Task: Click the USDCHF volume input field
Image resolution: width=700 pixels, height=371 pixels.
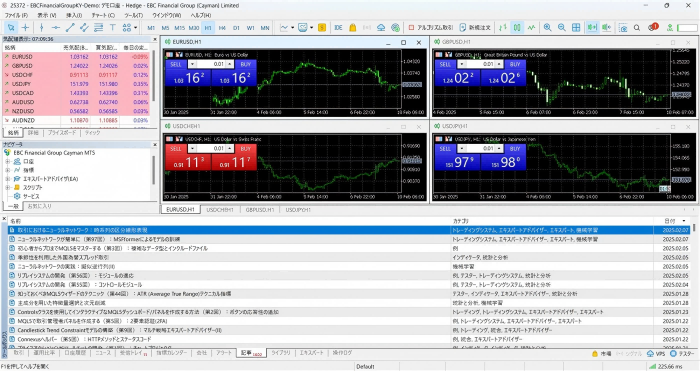Action: [211, 149]
